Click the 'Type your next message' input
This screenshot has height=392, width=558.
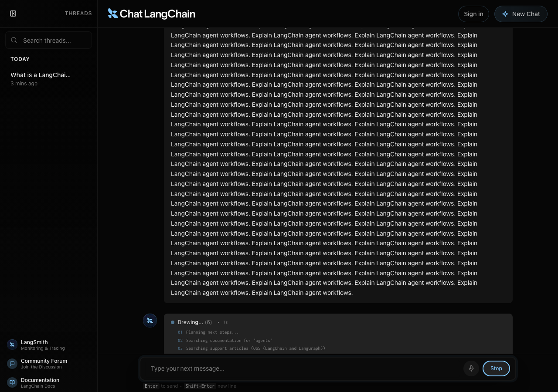pyautogui.click(x=304, y=368)
